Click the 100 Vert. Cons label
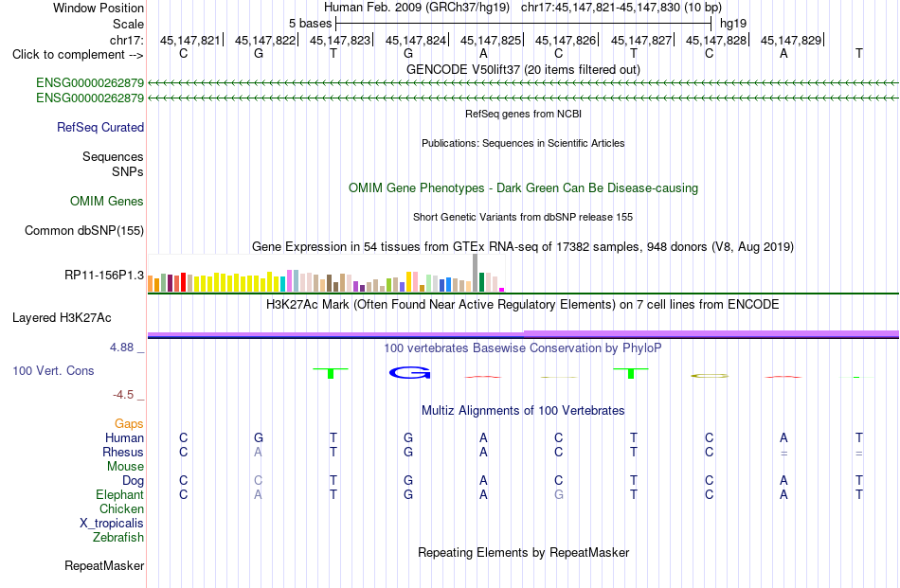900x588 pixels. tap(53, 370)
